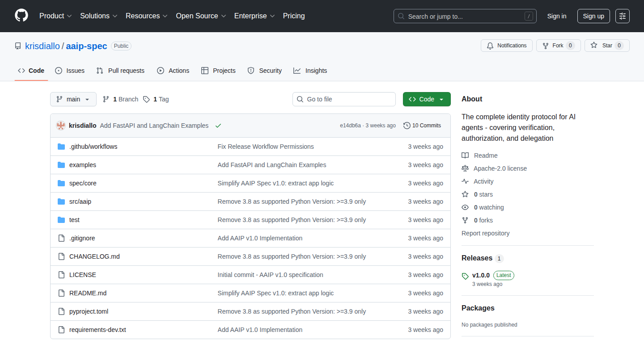Screen dimensions: 644x340
Task: Open the Packages heading link
Action: coord(478,308)
